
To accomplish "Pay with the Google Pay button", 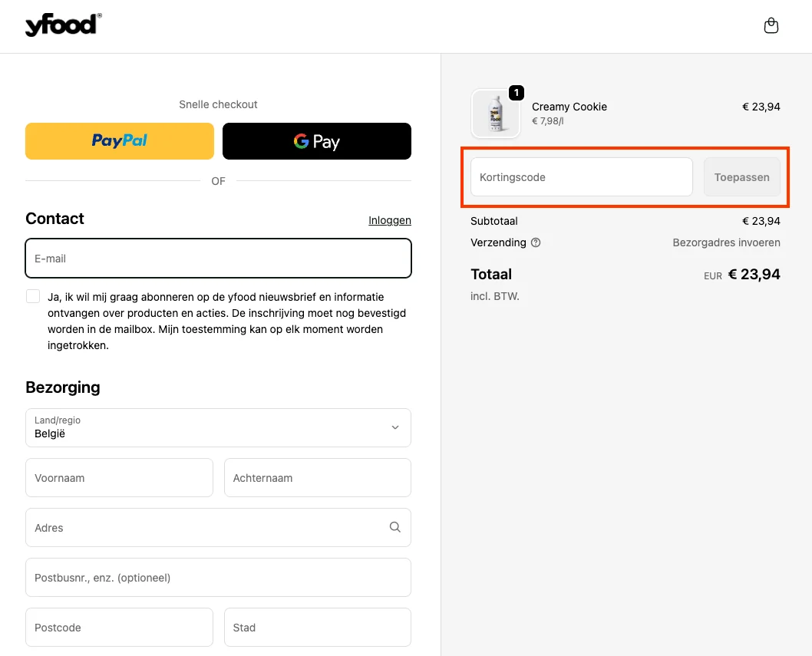I will (316, 141).
